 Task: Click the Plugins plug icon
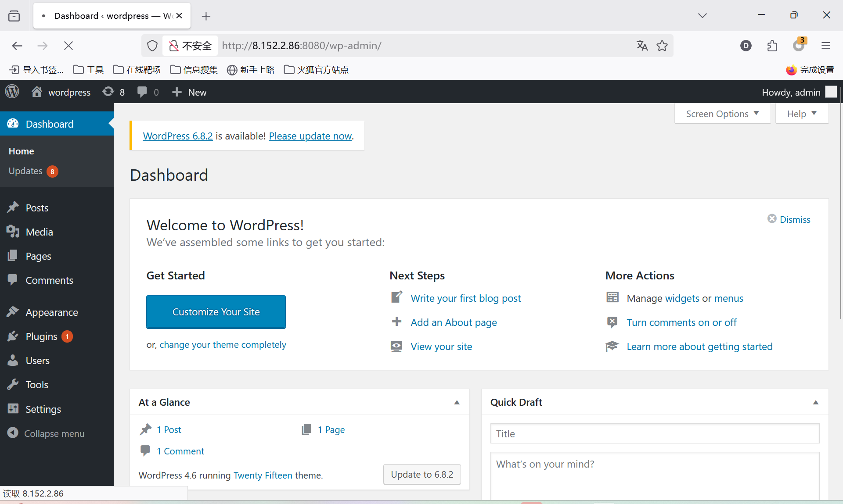click(13, 336)
